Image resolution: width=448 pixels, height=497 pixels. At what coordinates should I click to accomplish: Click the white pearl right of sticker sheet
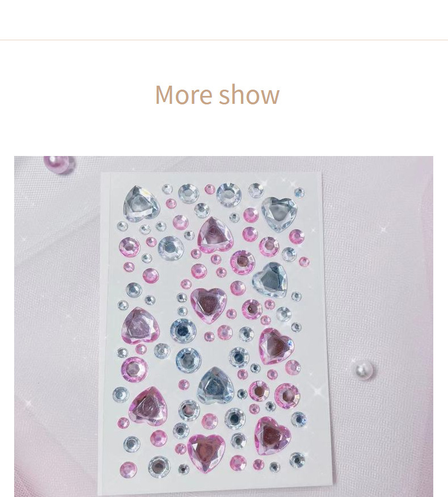(x=364, y=369)
